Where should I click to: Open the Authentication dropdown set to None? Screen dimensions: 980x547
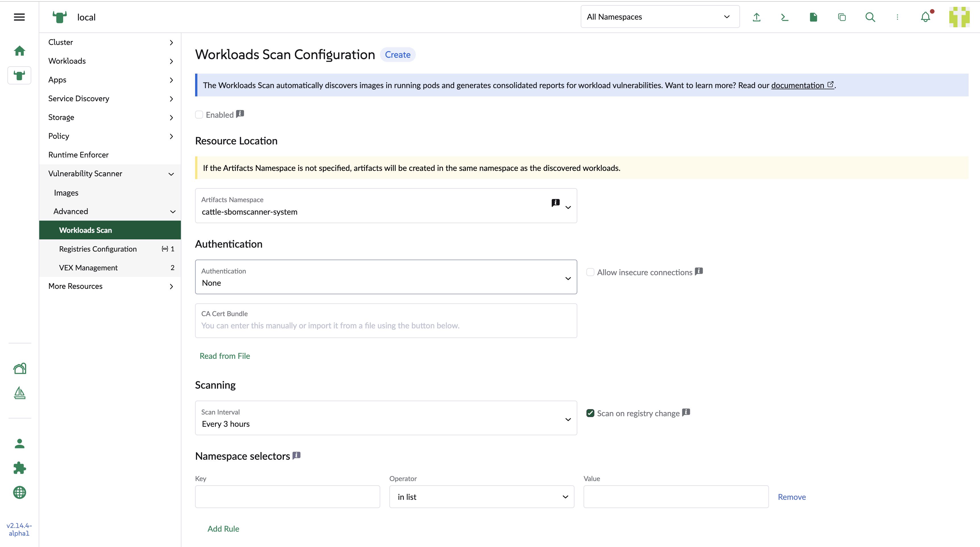pos(386,277)
